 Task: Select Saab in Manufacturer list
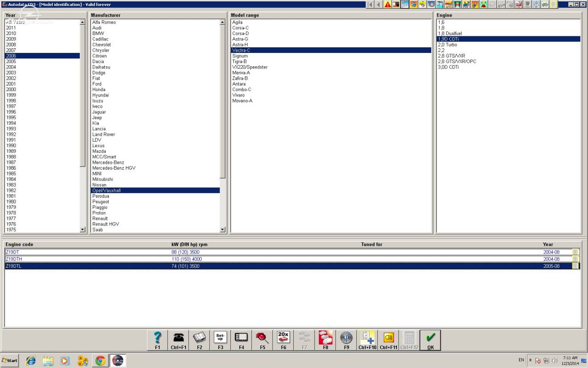pyautogui.click(x=155, y=230)
